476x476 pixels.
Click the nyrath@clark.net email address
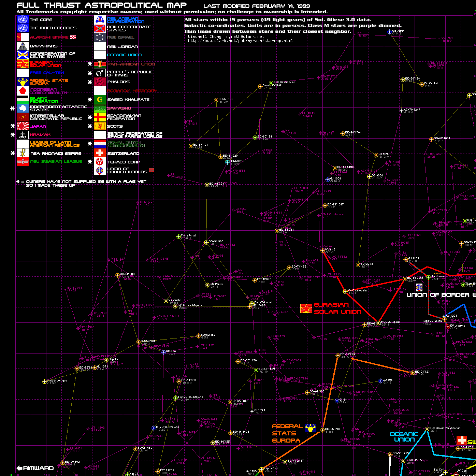245,37
